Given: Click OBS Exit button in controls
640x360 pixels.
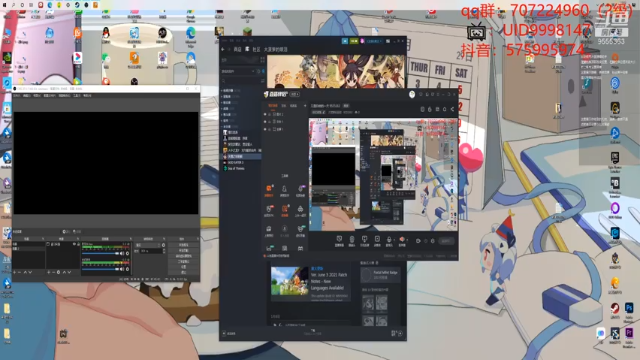Looking at the screenshot, I should (x=183, y=272).
